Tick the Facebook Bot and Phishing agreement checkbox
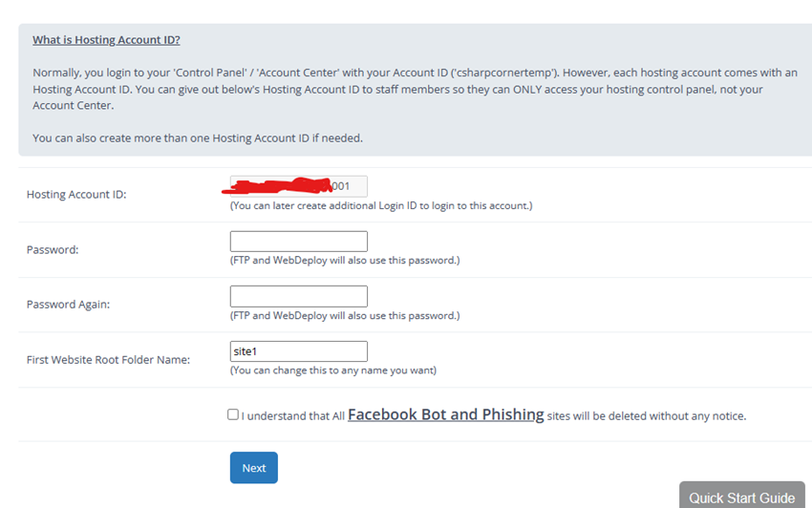 click(233, 414)
